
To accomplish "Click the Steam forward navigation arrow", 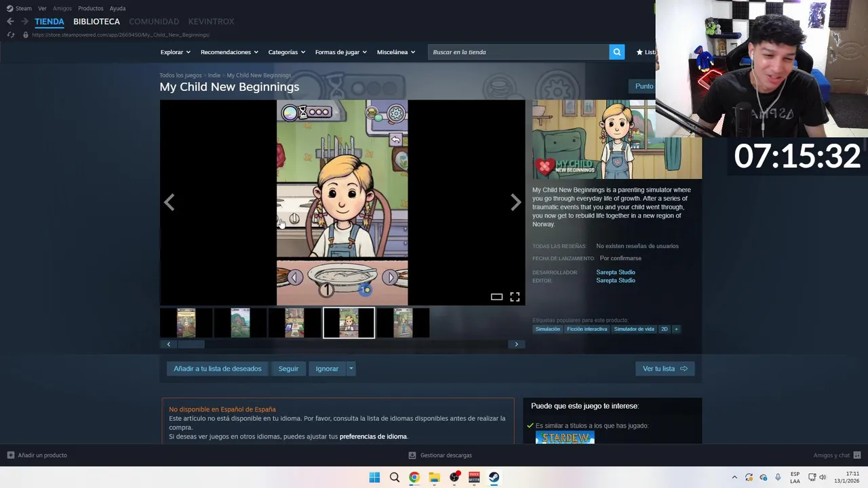I will (x=24, y=22).
